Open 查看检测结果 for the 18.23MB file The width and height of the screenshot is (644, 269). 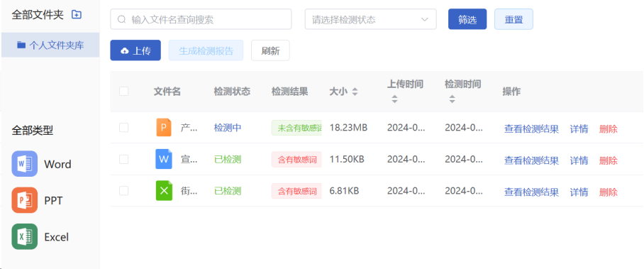click(x=531, y=128)
